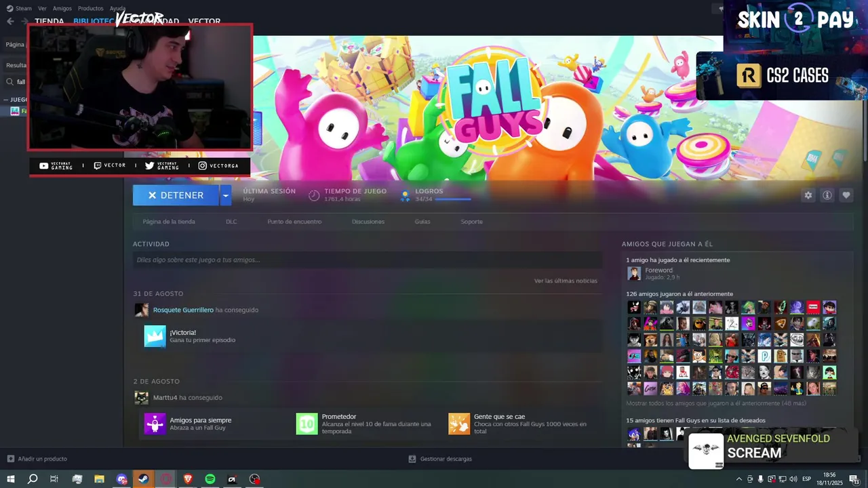Image resolution: width=868 pixels, height=488 pixels.
Task: Open Windows Start menu
Action: pos(11,479)
